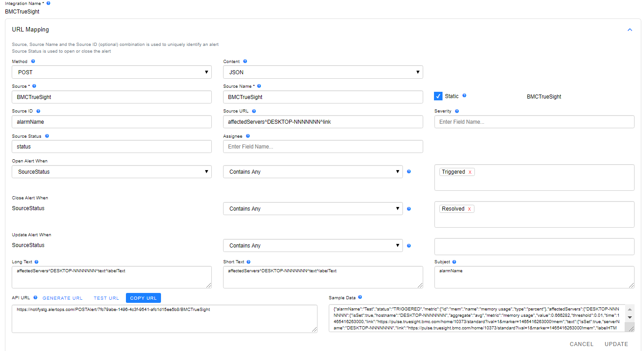The image size is (644, 351).
Task: Remove the Triggered tag
Action: click(x=470, y=171)
